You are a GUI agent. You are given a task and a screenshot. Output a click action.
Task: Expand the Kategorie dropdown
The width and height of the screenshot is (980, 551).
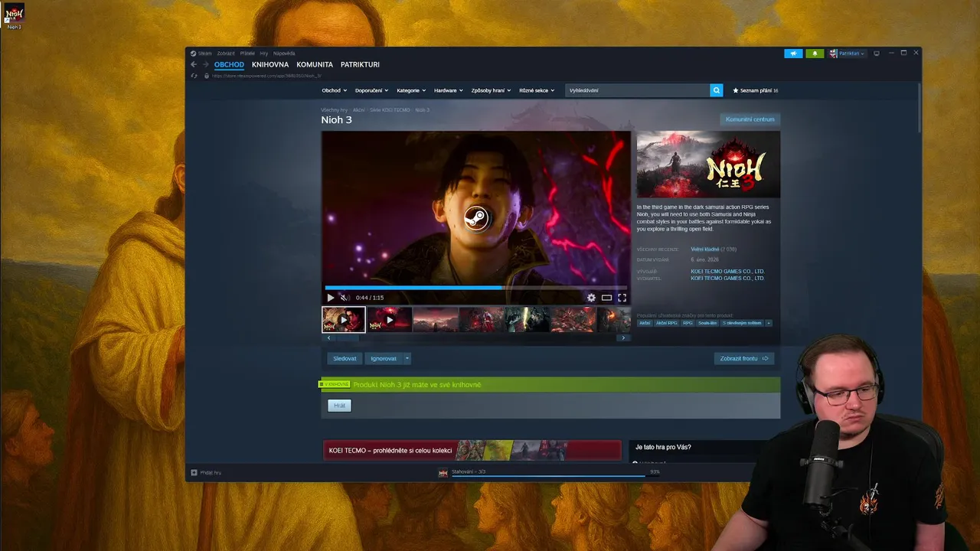click(411, 90)
